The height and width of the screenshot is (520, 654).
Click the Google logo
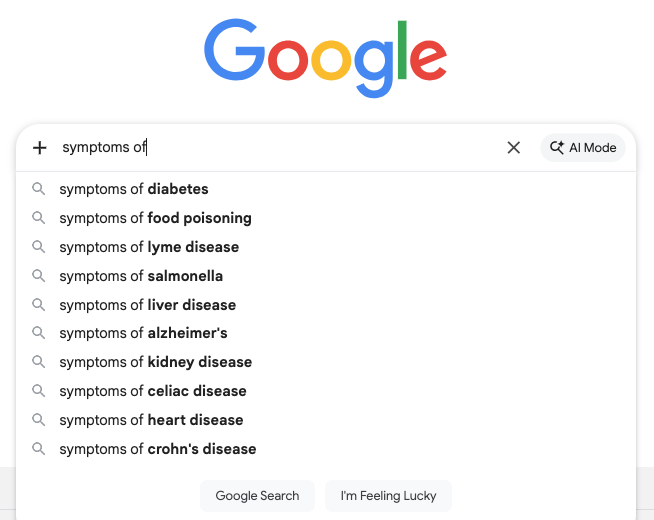(x=326, y=59)
